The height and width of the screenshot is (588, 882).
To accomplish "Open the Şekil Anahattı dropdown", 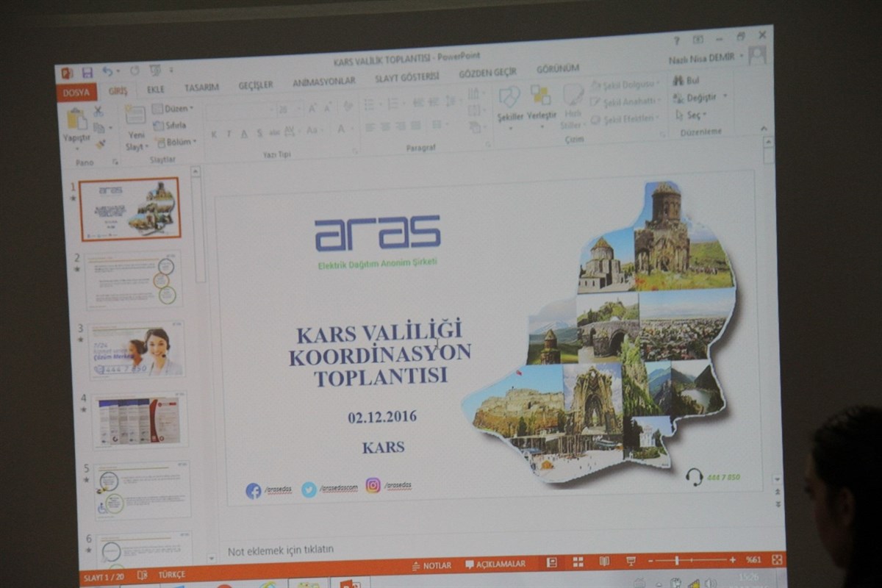I will (625, 101).
